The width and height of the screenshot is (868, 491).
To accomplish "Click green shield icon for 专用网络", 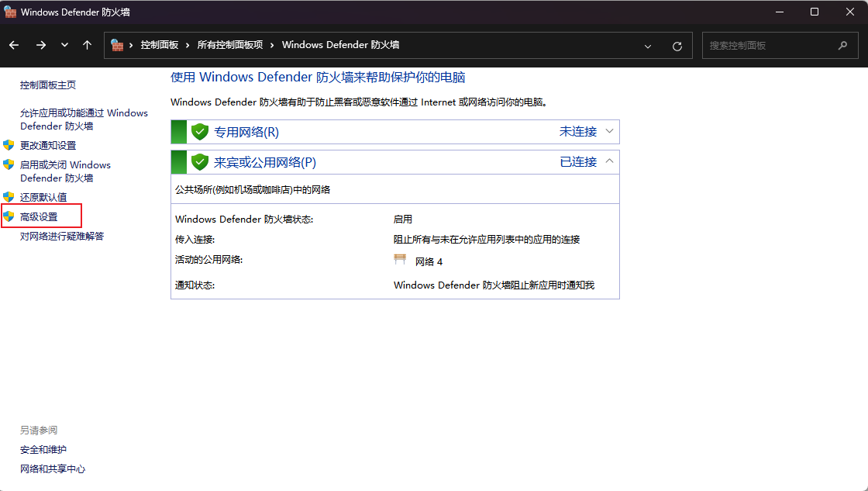I will pos(199,132).
